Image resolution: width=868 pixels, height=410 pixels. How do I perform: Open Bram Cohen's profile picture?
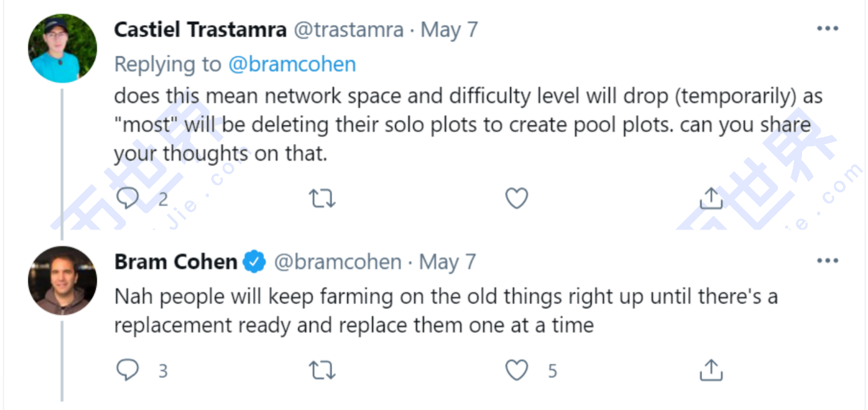62,280
